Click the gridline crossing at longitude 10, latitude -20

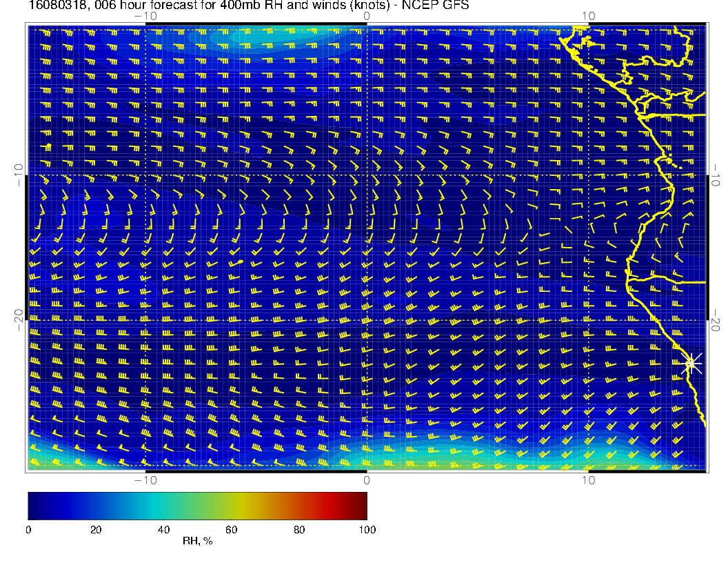[587, 320]
